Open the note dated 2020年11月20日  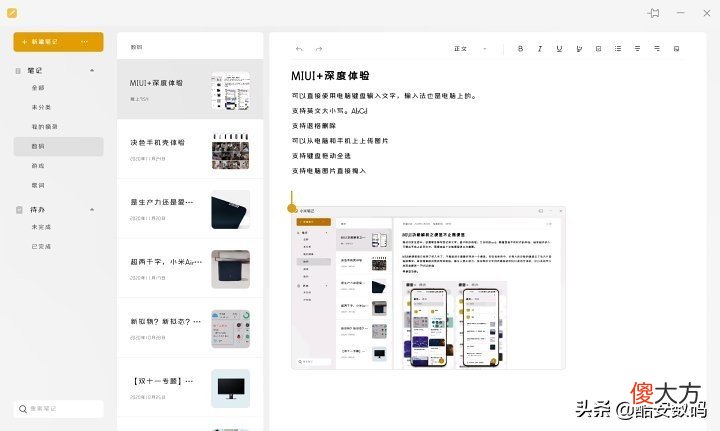point(190,209)
